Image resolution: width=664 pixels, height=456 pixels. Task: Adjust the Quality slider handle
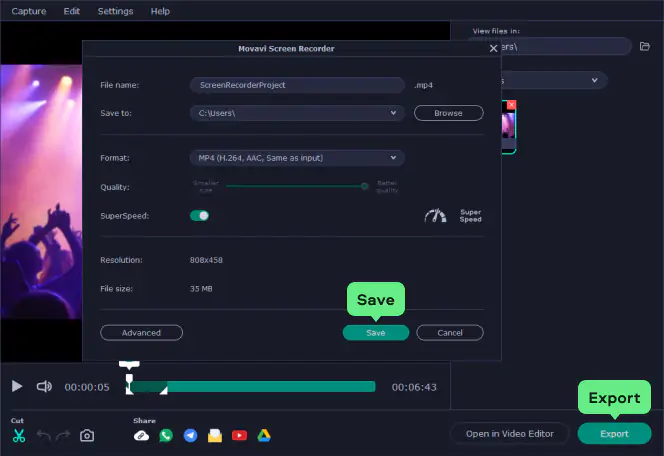(364, 186)
